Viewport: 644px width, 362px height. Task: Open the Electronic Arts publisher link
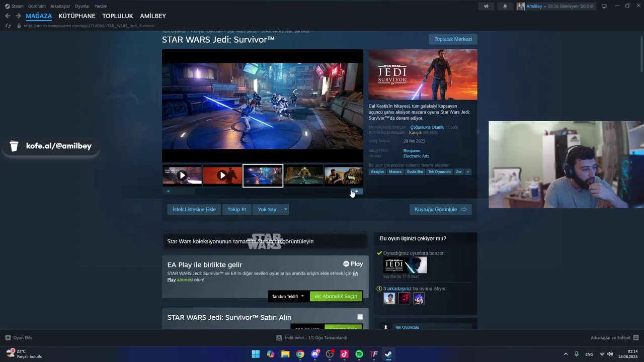(x=416, y=156)
